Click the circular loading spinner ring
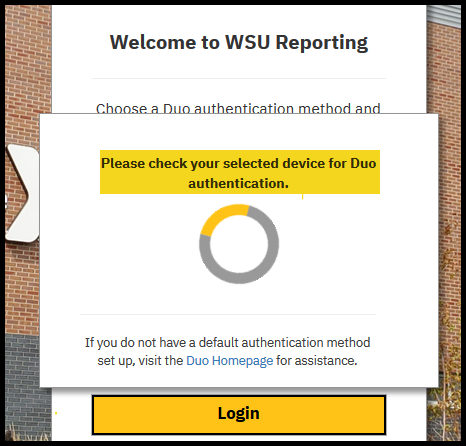Screen dimensions: 466x446 click(x=239, y=244)
